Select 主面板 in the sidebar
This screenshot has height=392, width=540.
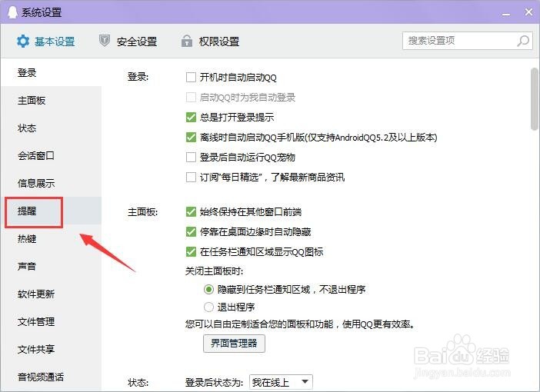(x=52, y=101)
